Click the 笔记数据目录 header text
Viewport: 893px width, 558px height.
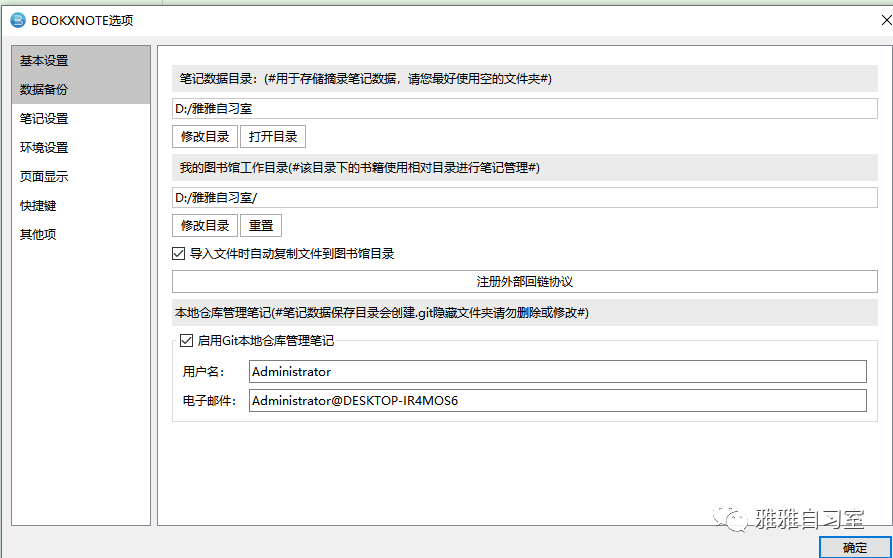click(366, 79)
